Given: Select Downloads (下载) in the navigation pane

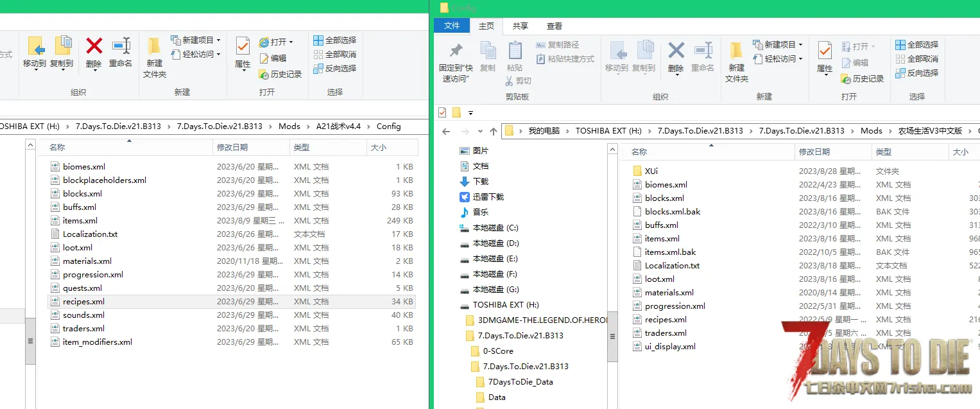Looking at the screenshot, I should pos(474,181).
